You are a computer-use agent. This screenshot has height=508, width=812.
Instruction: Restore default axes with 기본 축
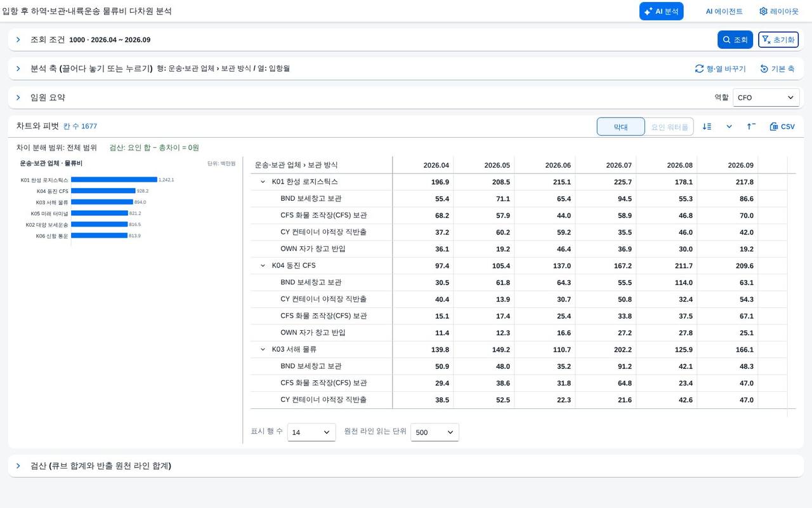point(777,69)
